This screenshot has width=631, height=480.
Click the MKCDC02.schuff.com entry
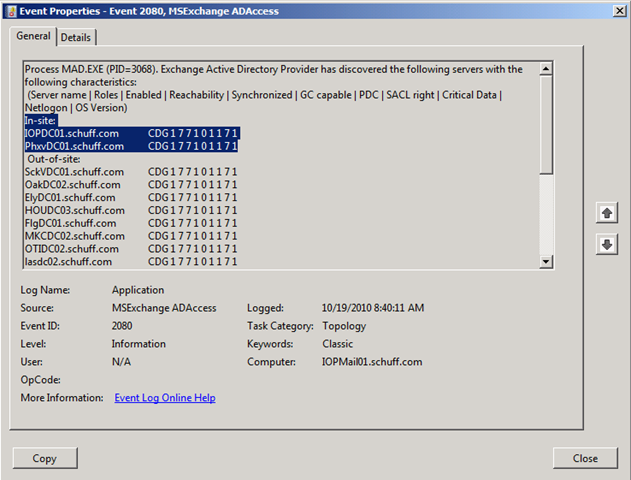131,236
